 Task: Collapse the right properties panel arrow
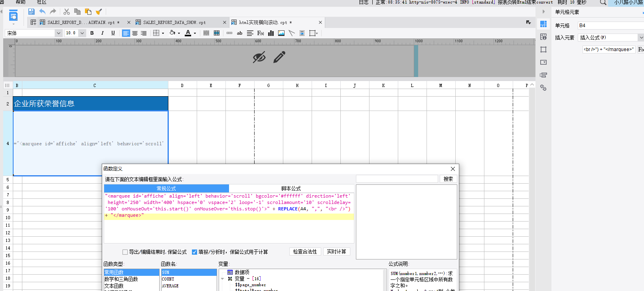point(543,12)
